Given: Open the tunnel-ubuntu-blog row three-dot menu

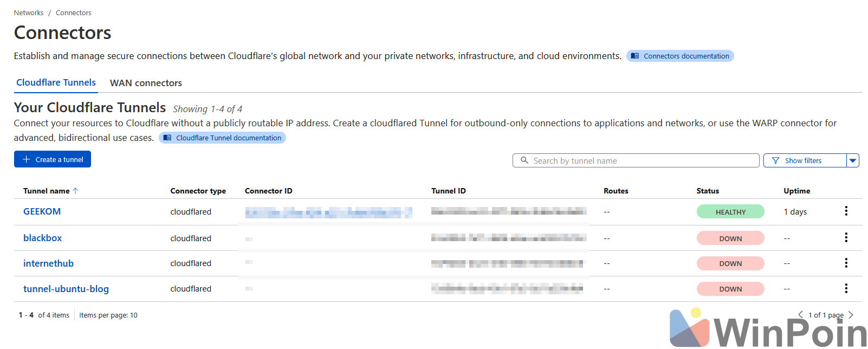Looking at the screenshot, I should click(x=846, y=289).
